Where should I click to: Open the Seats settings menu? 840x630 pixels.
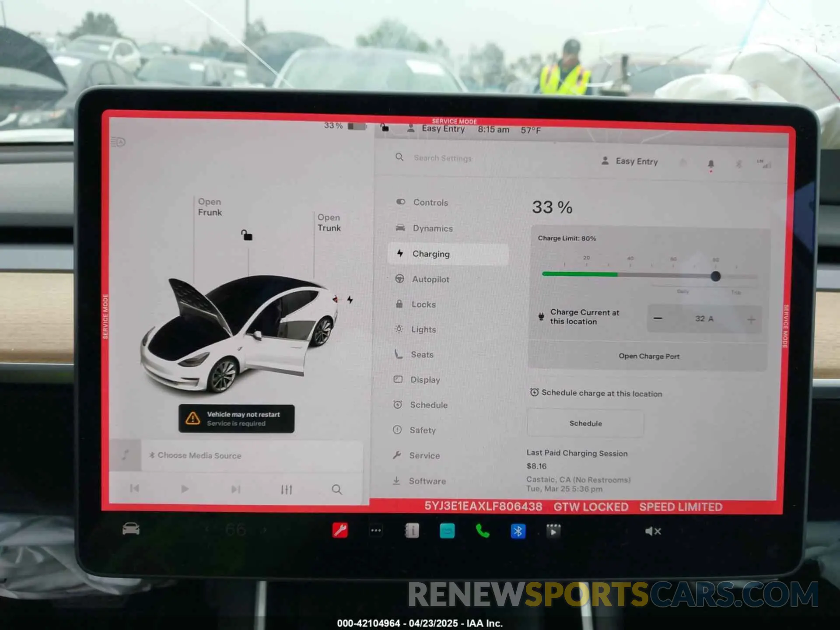(x=414, y=355)
